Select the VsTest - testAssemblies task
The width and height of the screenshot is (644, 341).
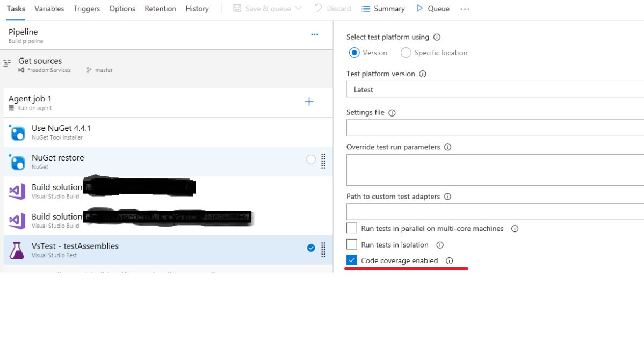(168, 250)
